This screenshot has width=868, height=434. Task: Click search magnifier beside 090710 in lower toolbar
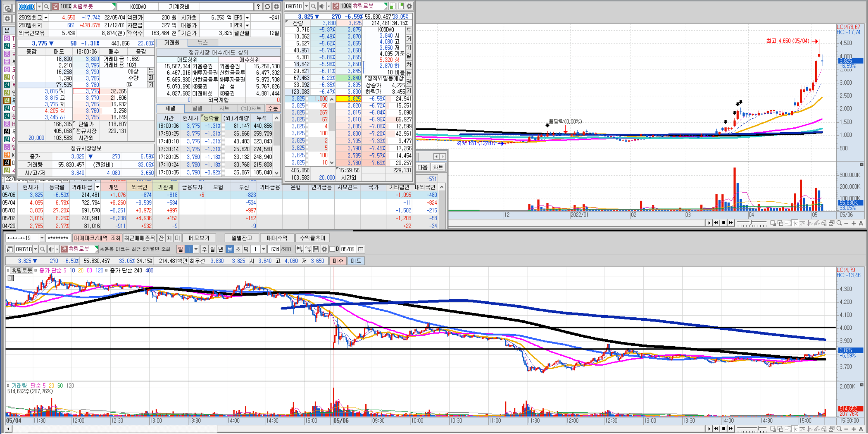pyautogui.click(x=42, y=249)
